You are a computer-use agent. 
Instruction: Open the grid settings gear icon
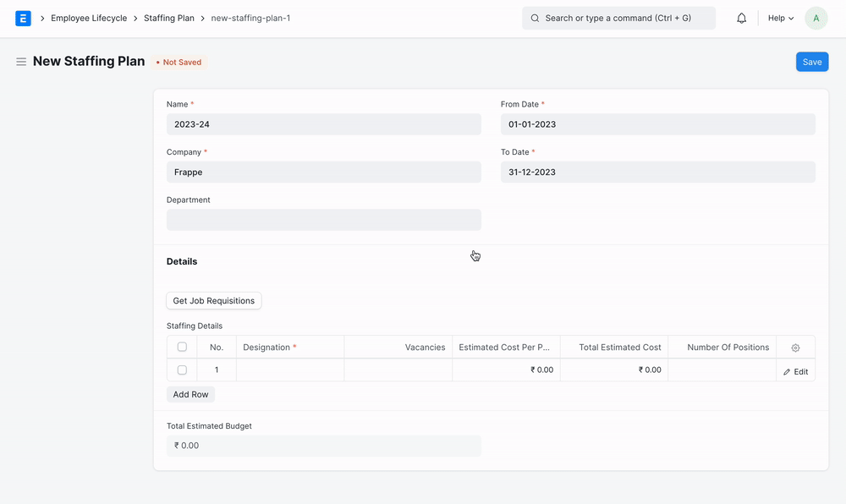[795, 348]
